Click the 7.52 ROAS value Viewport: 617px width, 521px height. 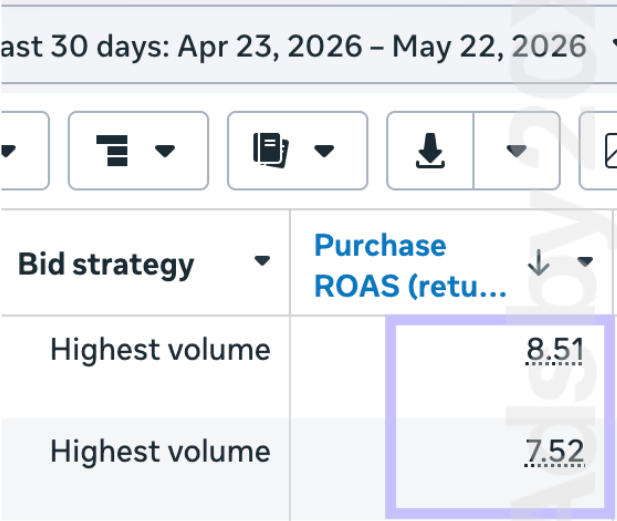(x=555, y=451)
